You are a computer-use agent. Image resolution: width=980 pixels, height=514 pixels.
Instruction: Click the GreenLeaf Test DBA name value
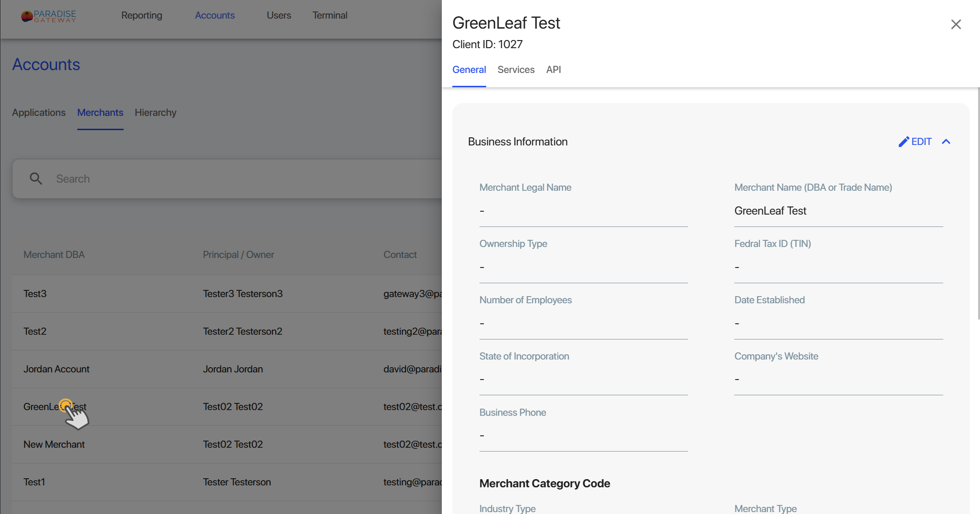pos(770,211)
